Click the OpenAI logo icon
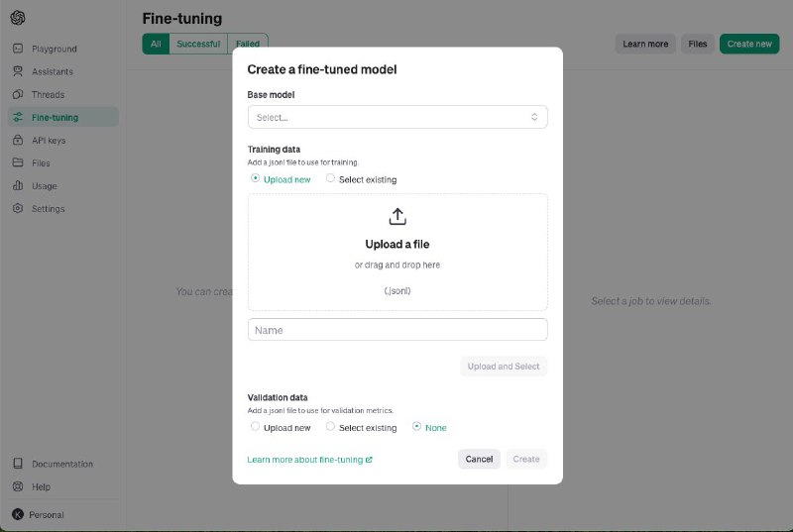This screenshot has width=793, height=532. click(x=18, y=18)
